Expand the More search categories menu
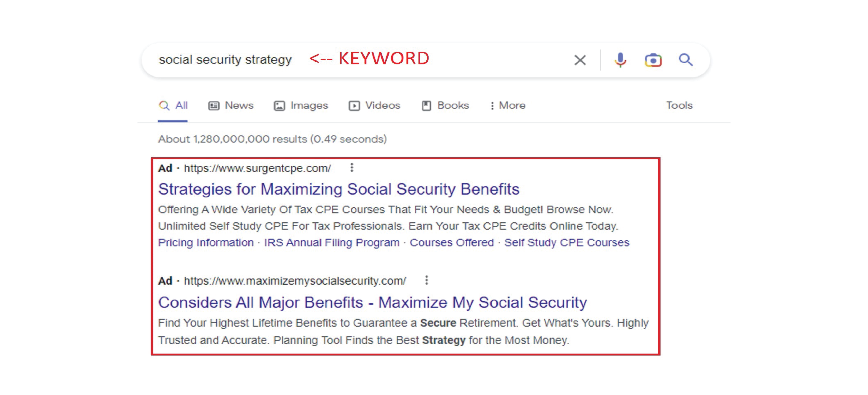 click(508, 106)
